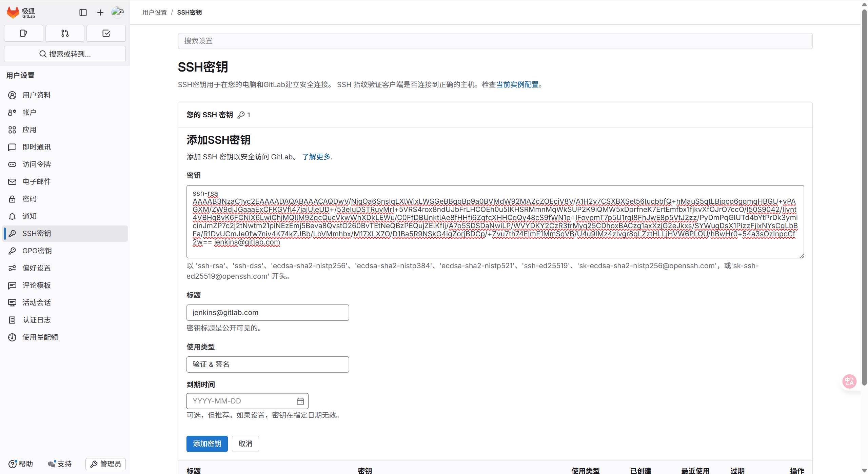Open the 当前实例配置 link

[517, 84]
